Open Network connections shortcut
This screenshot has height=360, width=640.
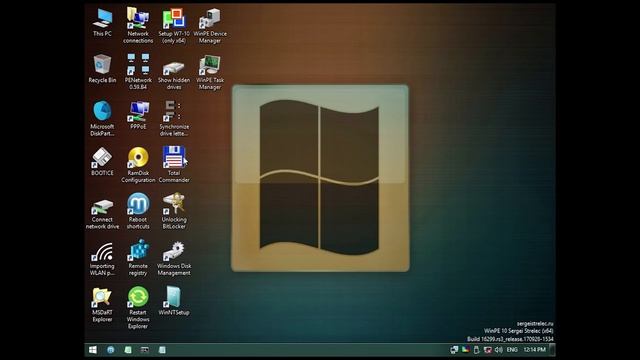pos(138,25)
